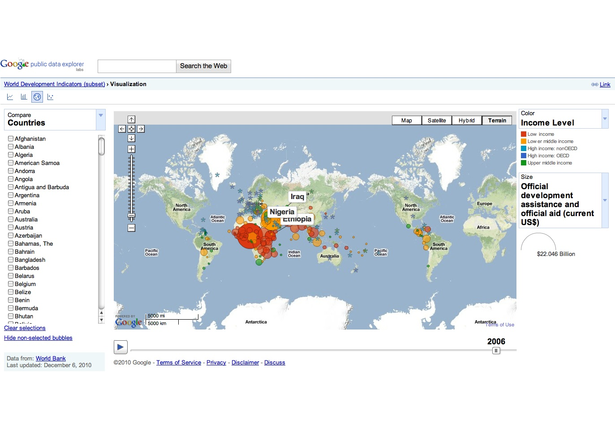Click the Iraq map label
The height and width of the screenshot is (424, 615).
point(297,197)
